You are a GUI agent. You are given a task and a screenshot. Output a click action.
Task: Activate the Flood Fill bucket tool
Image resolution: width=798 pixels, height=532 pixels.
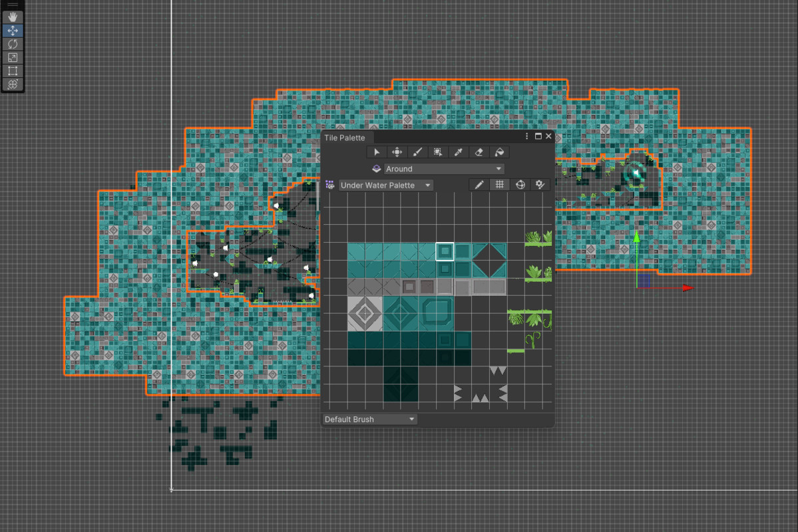(x=499, y=152)
